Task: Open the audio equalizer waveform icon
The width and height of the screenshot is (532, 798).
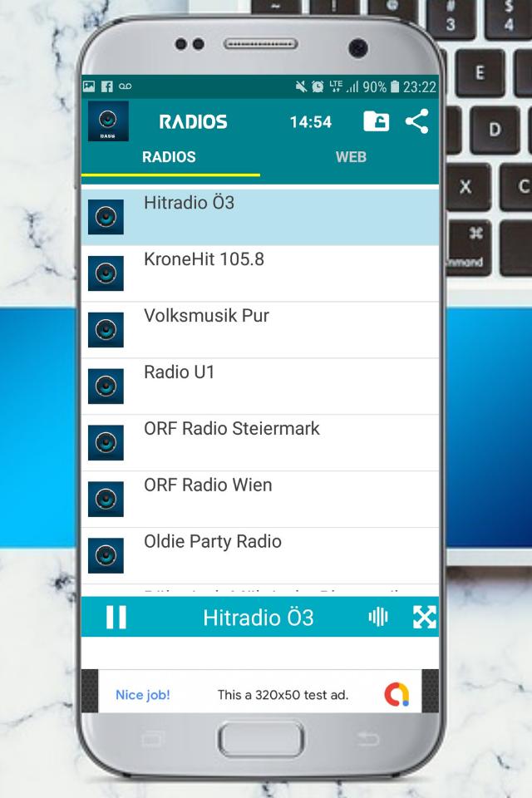Action: (378, 618)
